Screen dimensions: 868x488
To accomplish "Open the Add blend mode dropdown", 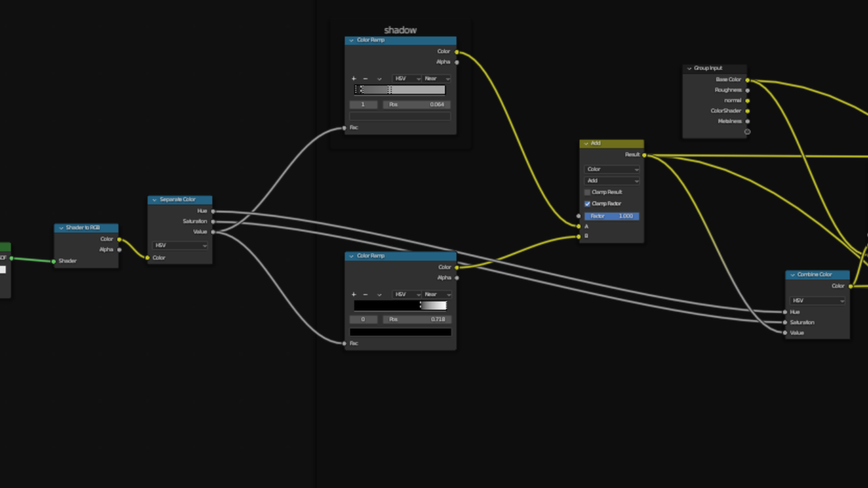I will (x=611, y=180).
